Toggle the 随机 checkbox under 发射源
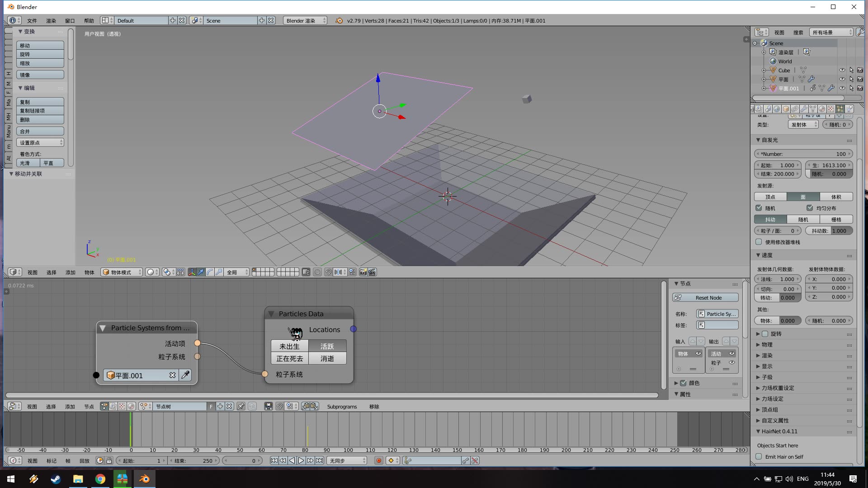The image size is (868, 488). (x=759, y=208)
